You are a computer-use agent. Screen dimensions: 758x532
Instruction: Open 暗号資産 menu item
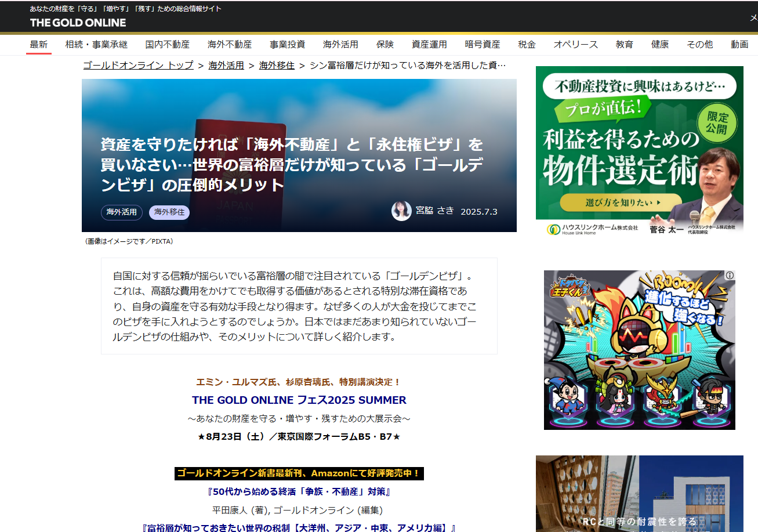tap(483, 44)
